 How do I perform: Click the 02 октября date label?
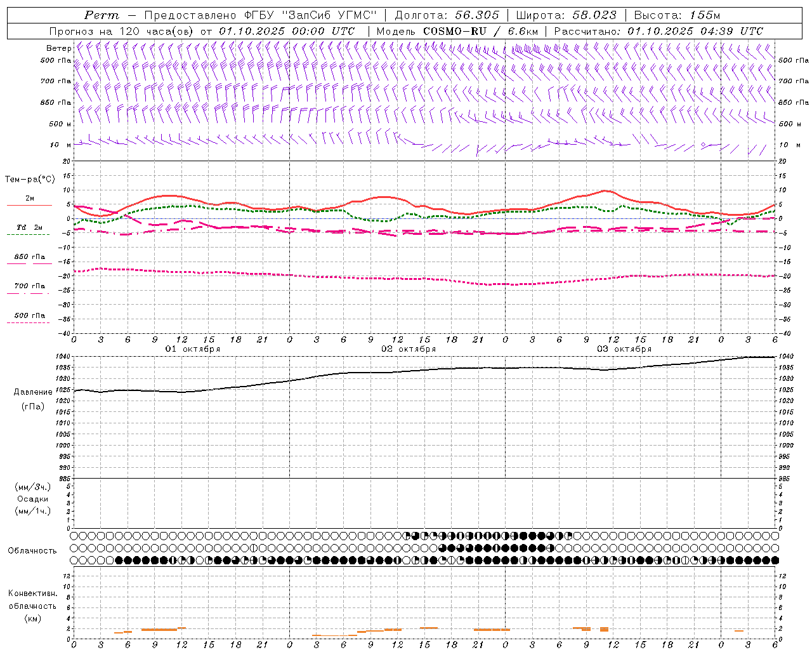[408, 349]
